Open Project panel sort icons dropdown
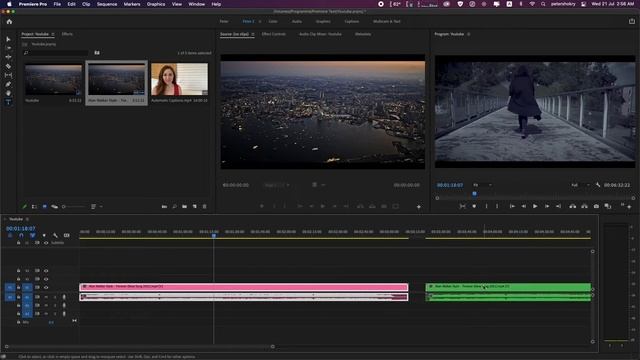The width and height of the screenshot is (640, 360). (96, 207)
